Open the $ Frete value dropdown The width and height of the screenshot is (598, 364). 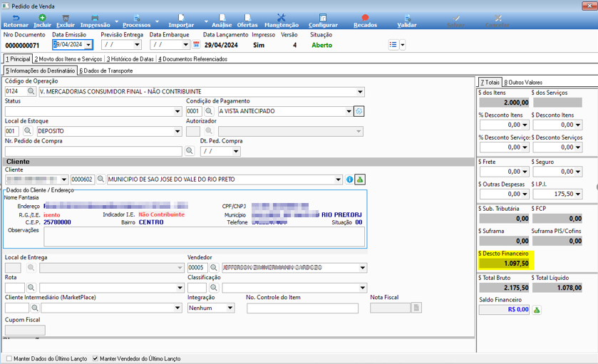click(525, 172)
